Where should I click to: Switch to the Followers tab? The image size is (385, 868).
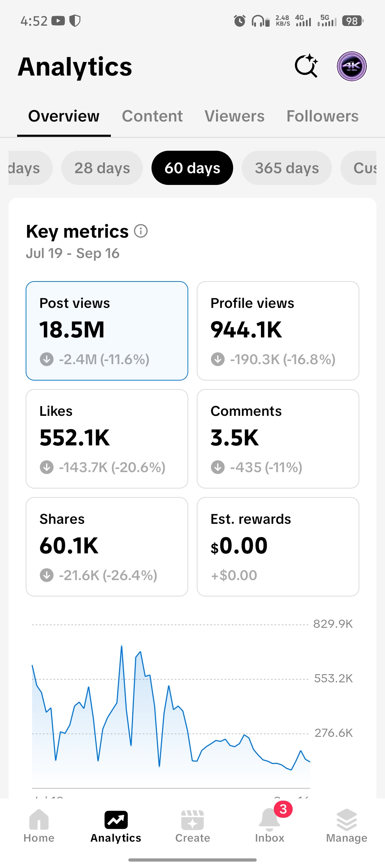coord(323,116)
